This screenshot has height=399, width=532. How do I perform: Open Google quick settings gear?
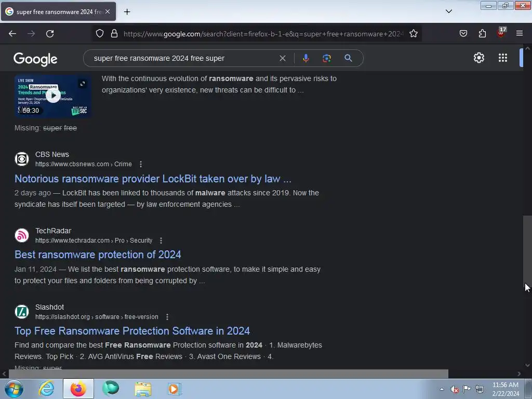click(478, 58)
